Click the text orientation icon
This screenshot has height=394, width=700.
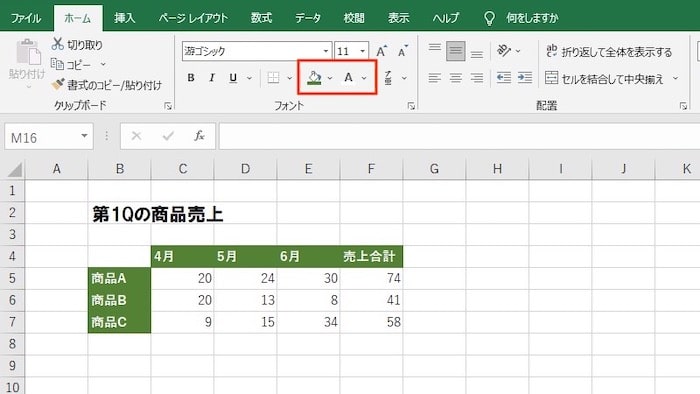point(504,50)
